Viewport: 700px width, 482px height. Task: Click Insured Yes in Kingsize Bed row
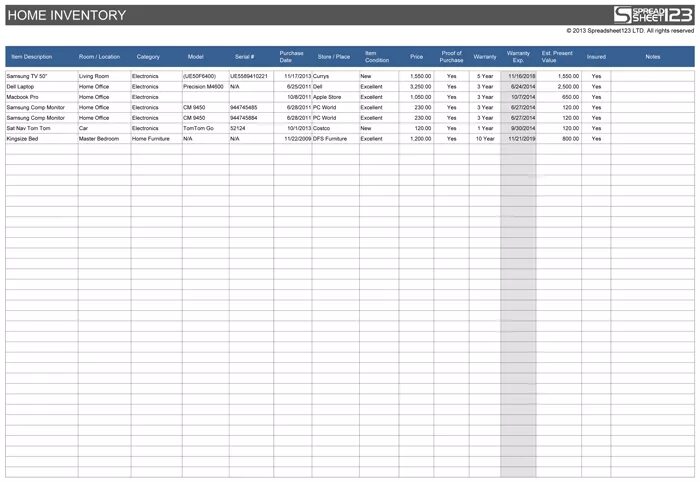596,139
